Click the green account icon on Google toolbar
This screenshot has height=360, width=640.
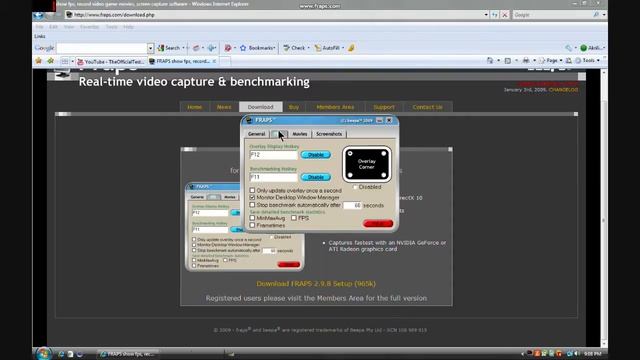tap(584, 48)
